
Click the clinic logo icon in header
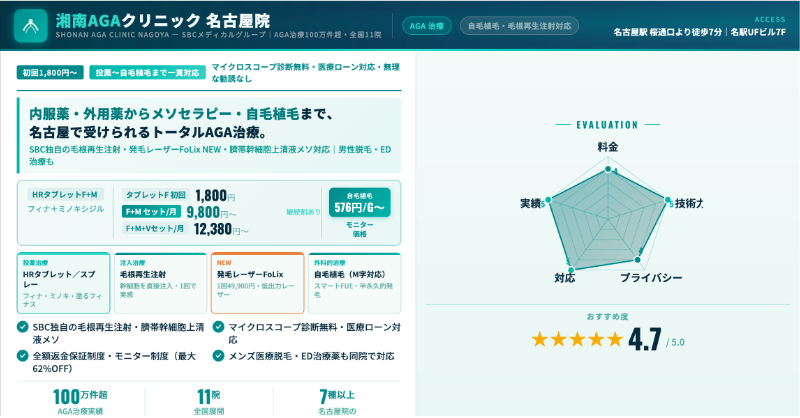point(30,25)
